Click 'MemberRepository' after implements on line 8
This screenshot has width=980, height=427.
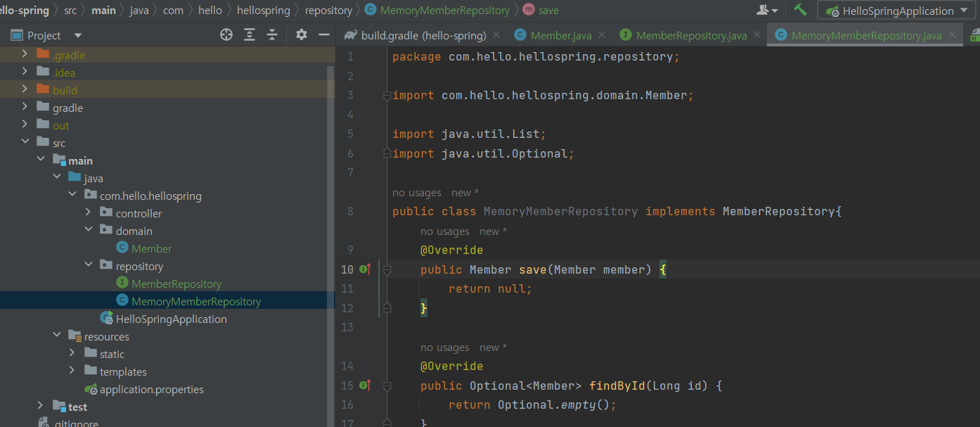[x=778, y=211]
